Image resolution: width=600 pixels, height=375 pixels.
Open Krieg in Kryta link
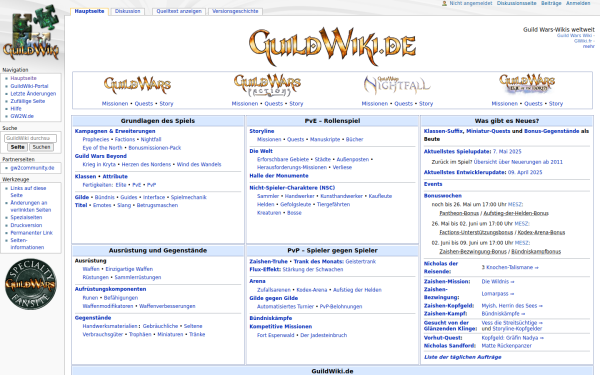point(99,165)
